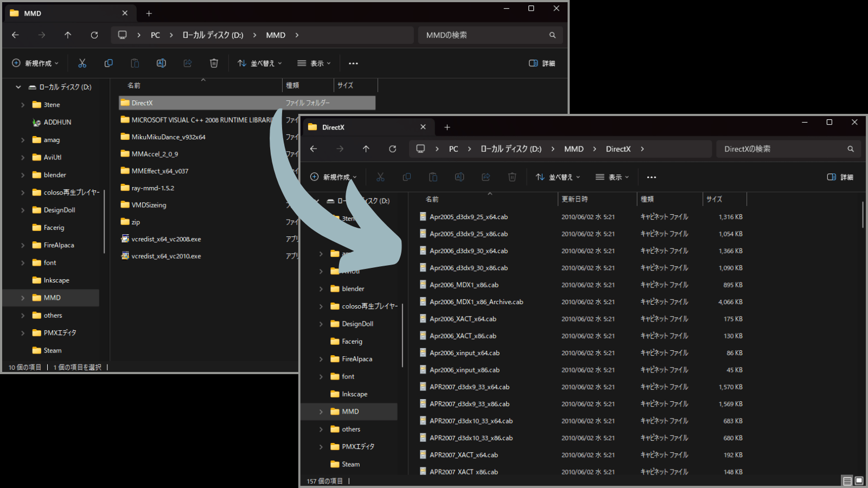
Task: Expand the blender folder in MMD sidebar
Action: pos(23,175)
